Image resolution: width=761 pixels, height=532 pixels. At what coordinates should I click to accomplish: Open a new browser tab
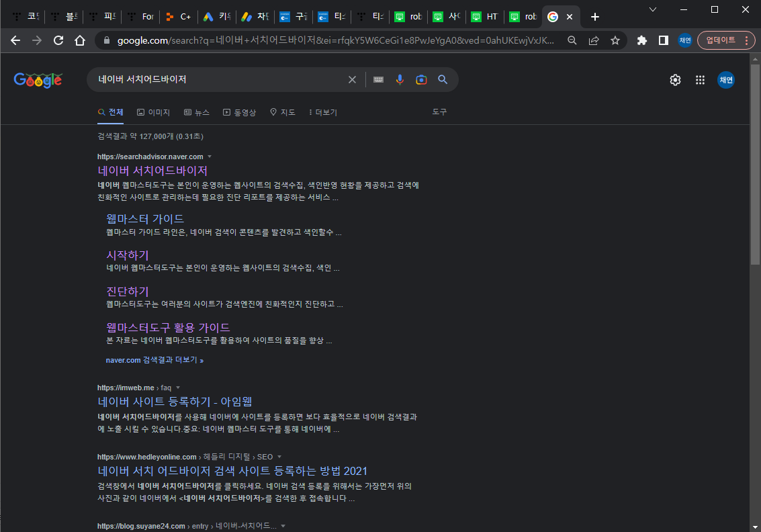595,17
